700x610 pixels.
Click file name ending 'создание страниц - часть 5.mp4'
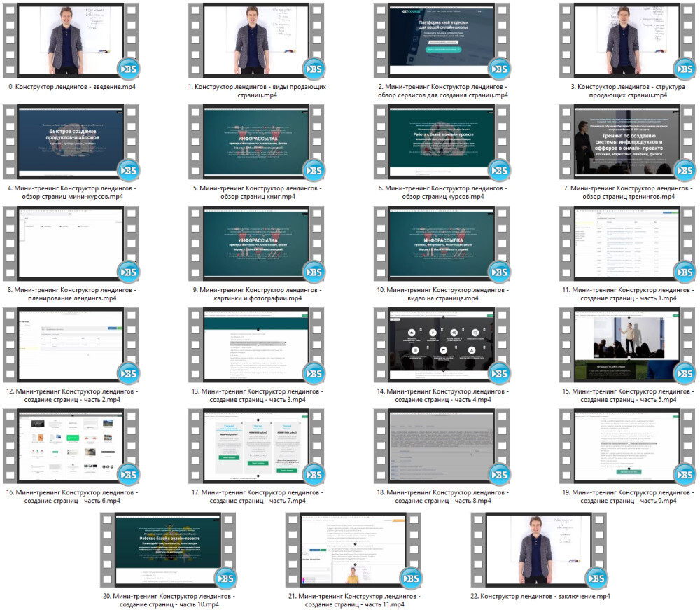(628, 395)
